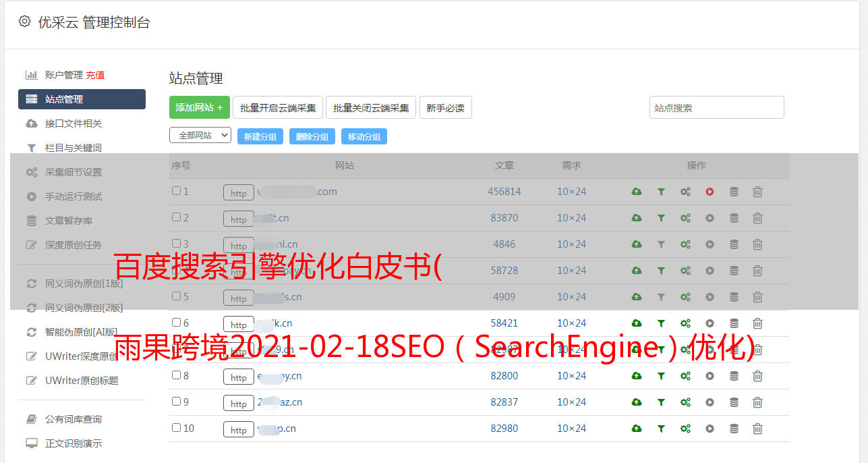The height and width of the screenshot is (463, 868).
Task: Click the play icon in row 6
Action: pyautogui.click(x=710, y=323)
